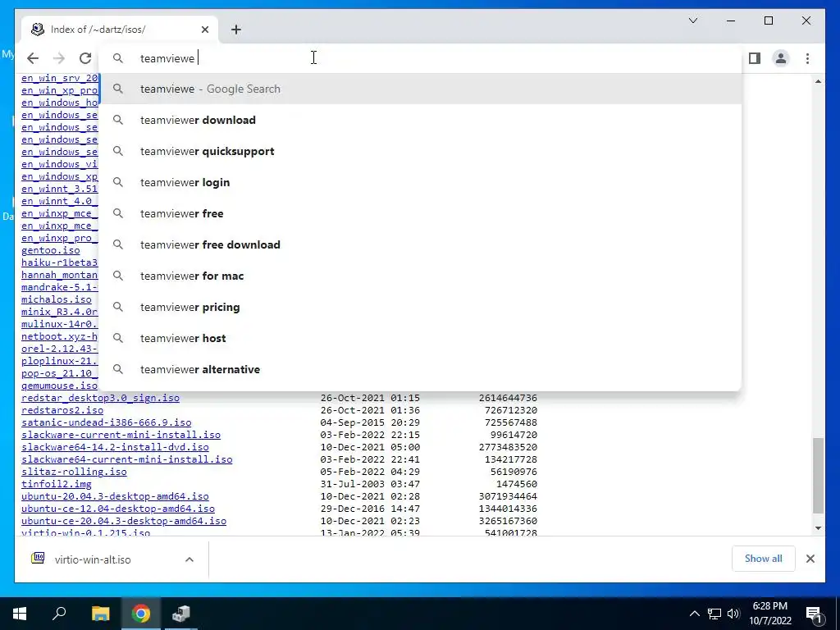840x630 pixels.
Task: Click the search magnifier icon in address bar
Action: [x=118, y=58]
